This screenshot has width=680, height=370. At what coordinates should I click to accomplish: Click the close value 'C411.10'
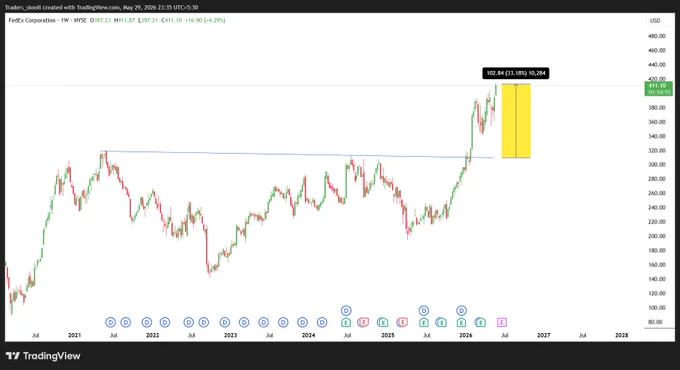(172, 20)
